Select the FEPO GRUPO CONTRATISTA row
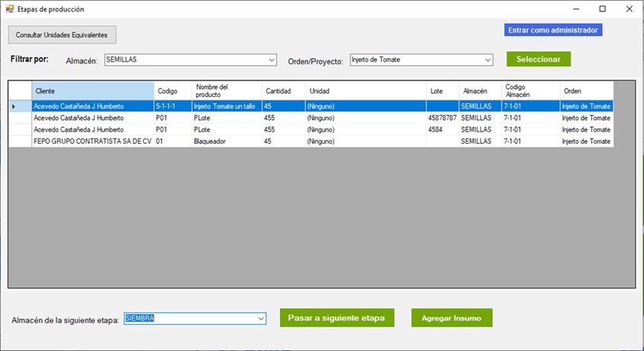Screen dimensions: 644x351 pos(92,141)
